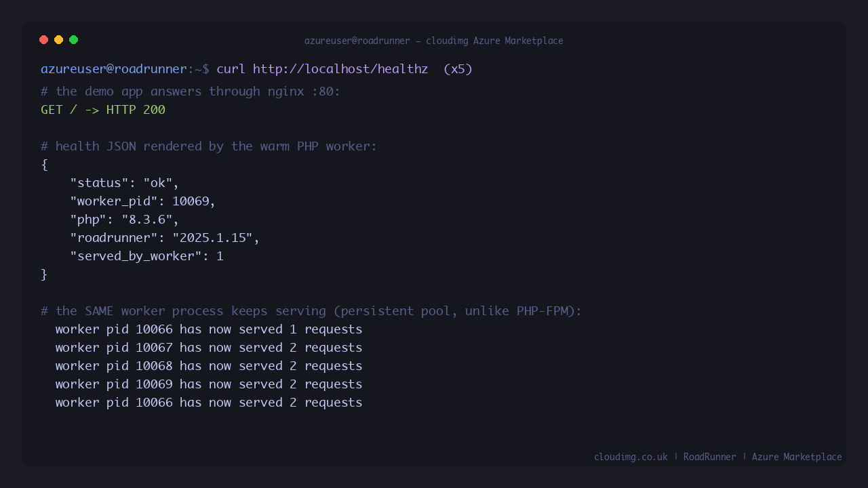Click the green maximize window dot
Screen dimensions: 868x488
coord(74,40)
